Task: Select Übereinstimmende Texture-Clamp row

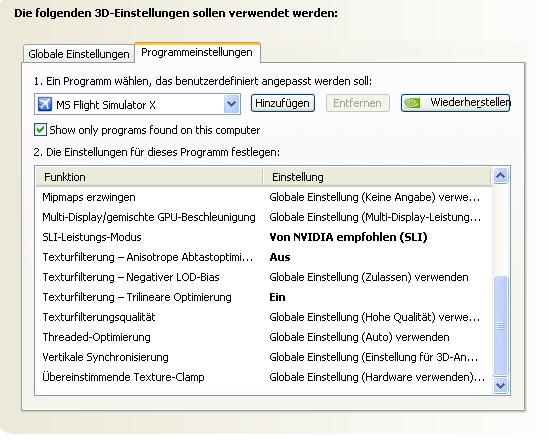Action: (x=263, y=377)
